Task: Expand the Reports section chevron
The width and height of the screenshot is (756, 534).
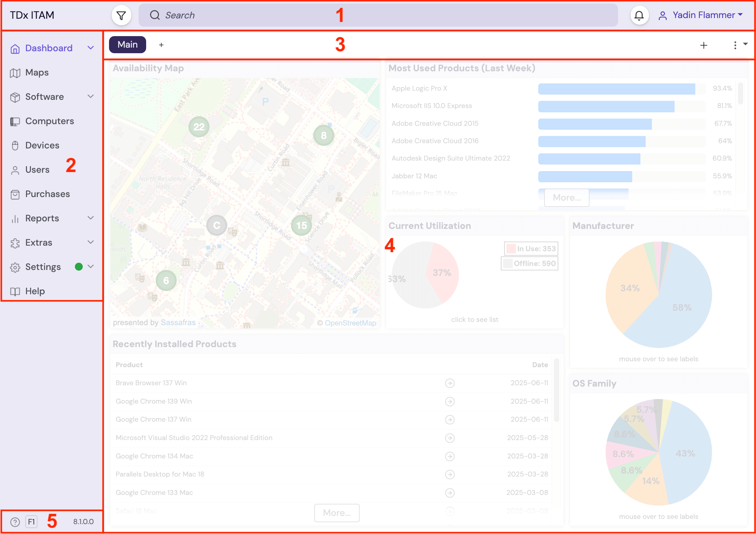Action: click(x=91, y=218)
